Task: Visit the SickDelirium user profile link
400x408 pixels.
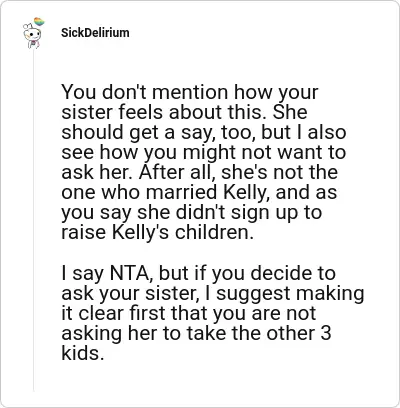Action: (x=95, y=33)
